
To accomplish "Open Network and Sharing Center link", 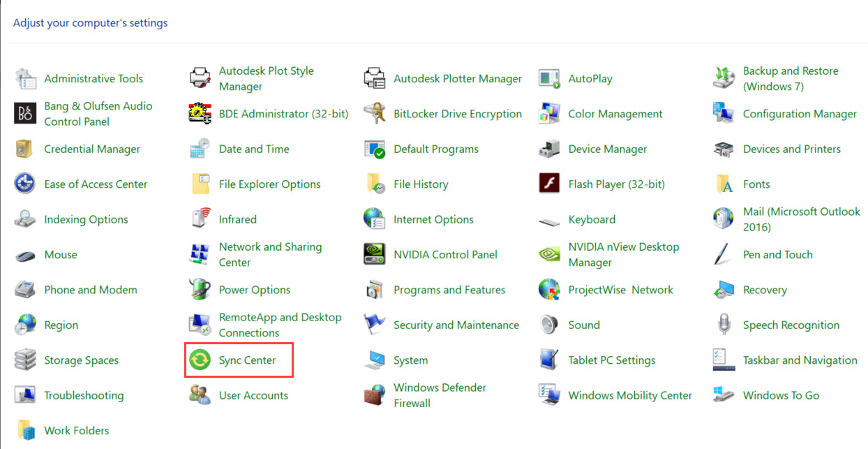I will click(x=271, y=255).
